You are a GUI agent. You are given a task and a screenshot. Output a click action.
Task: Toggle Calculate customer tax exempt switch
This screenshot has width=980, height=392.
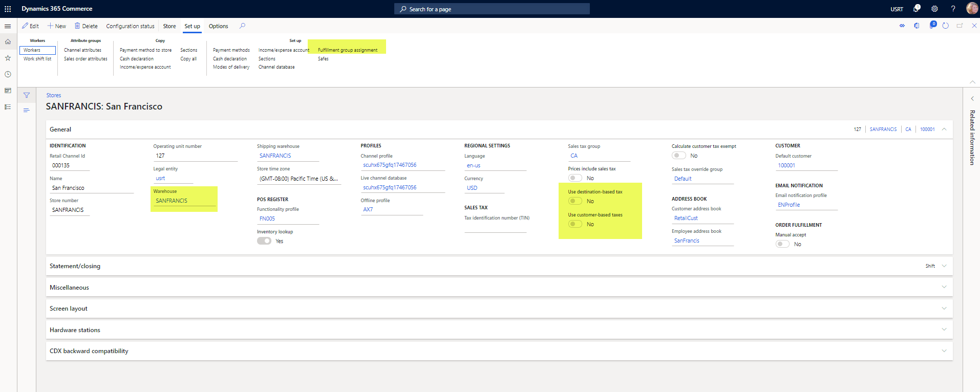[679, 156]
